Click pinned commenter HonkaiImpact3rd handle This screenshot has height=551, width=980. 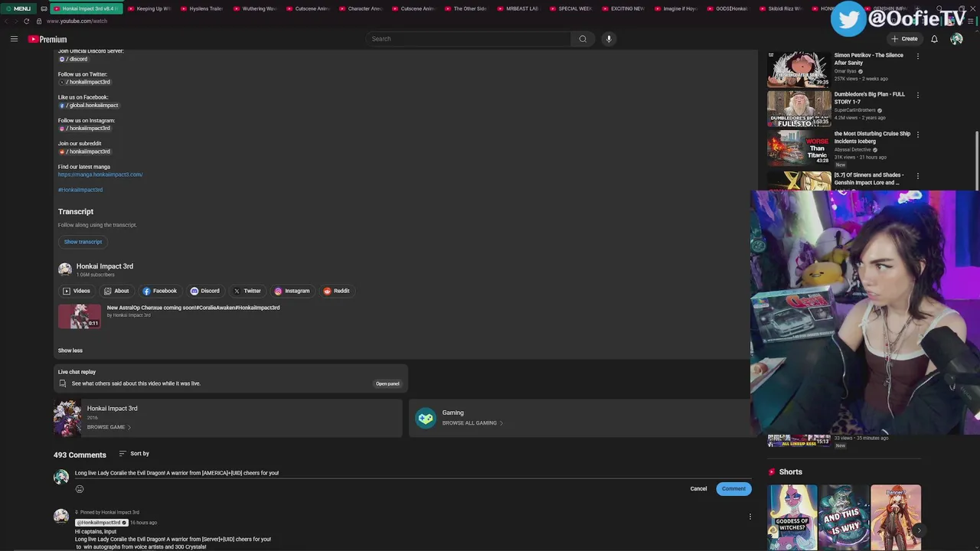point(102,523)
